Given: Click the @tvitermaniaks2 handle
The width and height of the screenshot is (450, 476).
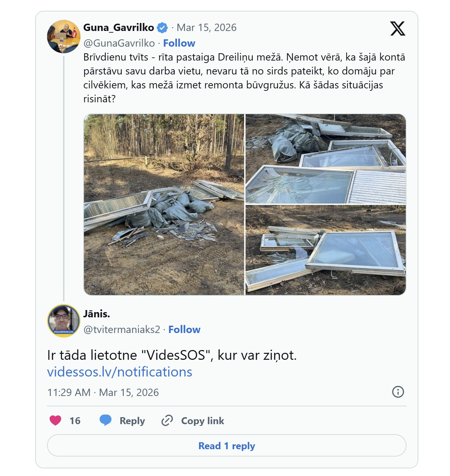Looking at the screenshot, I should tap(122, 330).
